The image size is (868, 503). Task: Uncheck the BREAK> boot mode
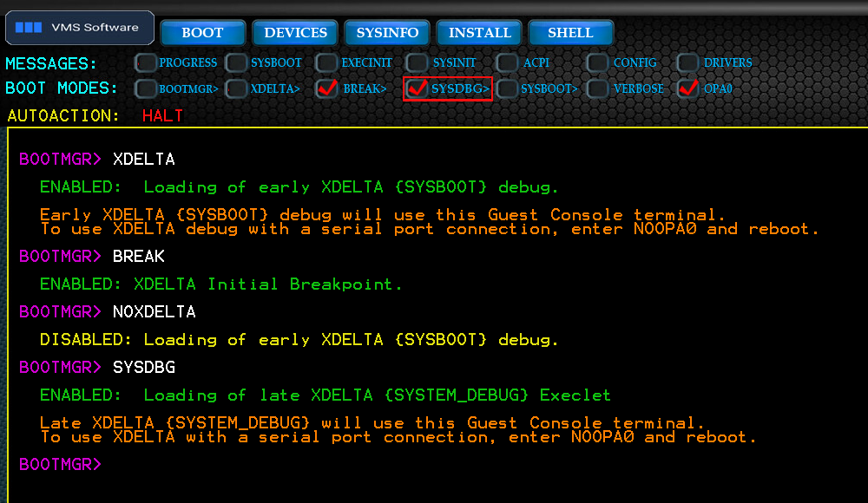pyautogui.click(x=326, y=88)
